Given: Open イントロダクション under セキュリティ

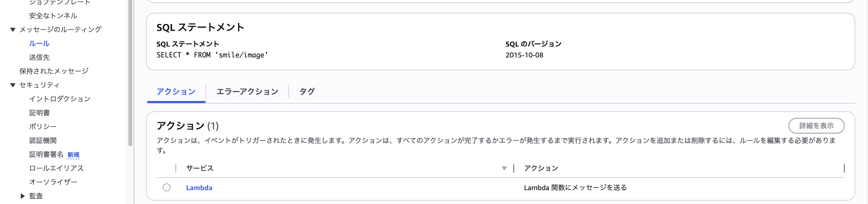Looking at the screenshot, I should tap(60, 99).
